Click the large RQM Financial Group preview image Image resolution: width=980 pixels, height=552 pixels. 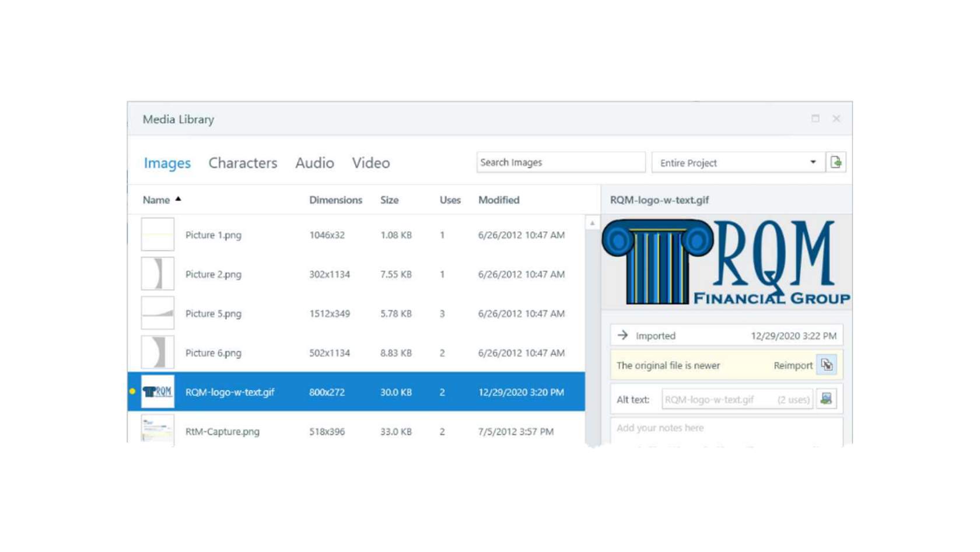(727, 261)
